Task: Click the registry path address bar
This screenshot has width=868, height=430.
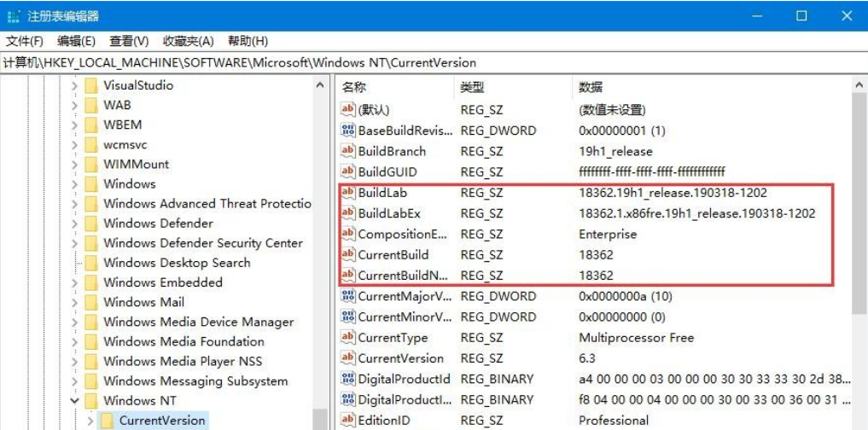Action: pyautogui.click(x=434, y=62)
